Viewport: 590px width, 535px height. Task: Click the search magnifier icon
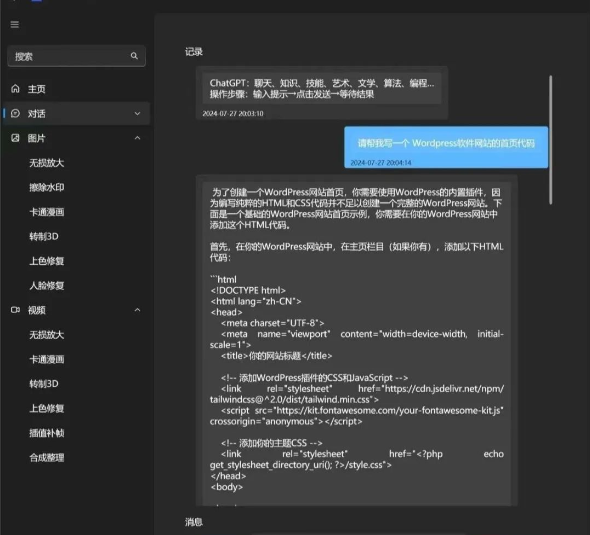(x=134, y=56)
